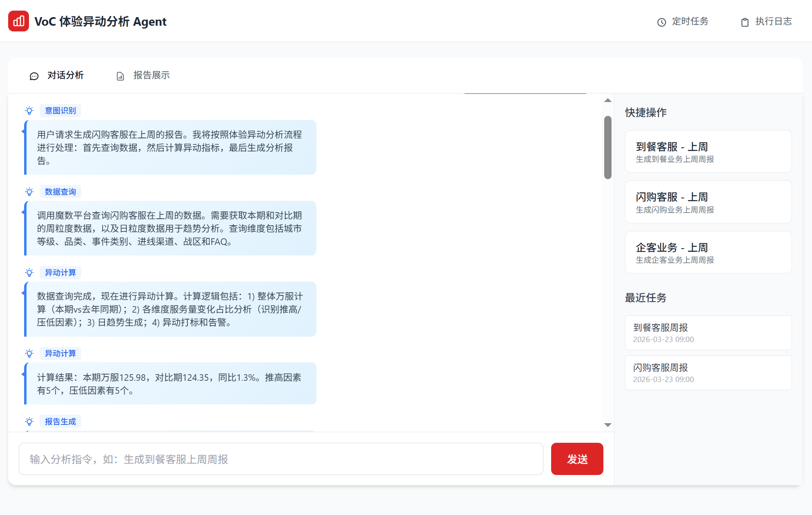Click the 发送 send button
The height and width of the screenshot is (515, 812).
(577, 459)
